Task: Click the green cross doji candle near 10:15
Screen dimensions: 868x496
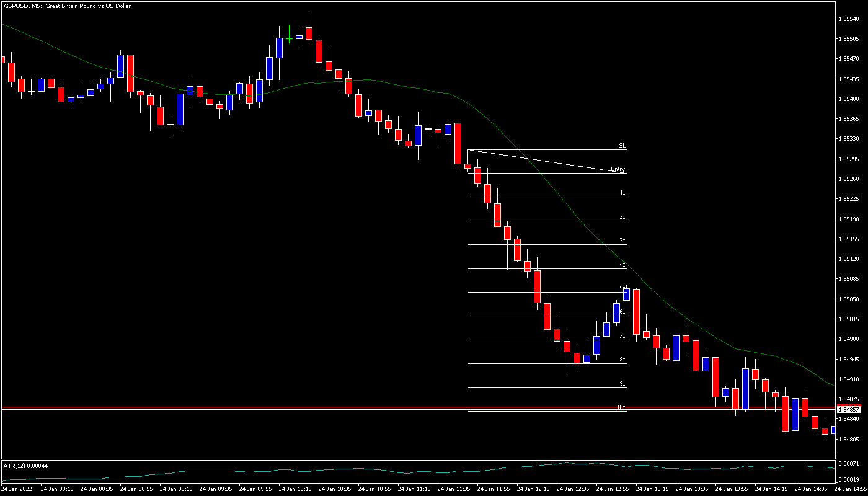Action: click(290, 37)
